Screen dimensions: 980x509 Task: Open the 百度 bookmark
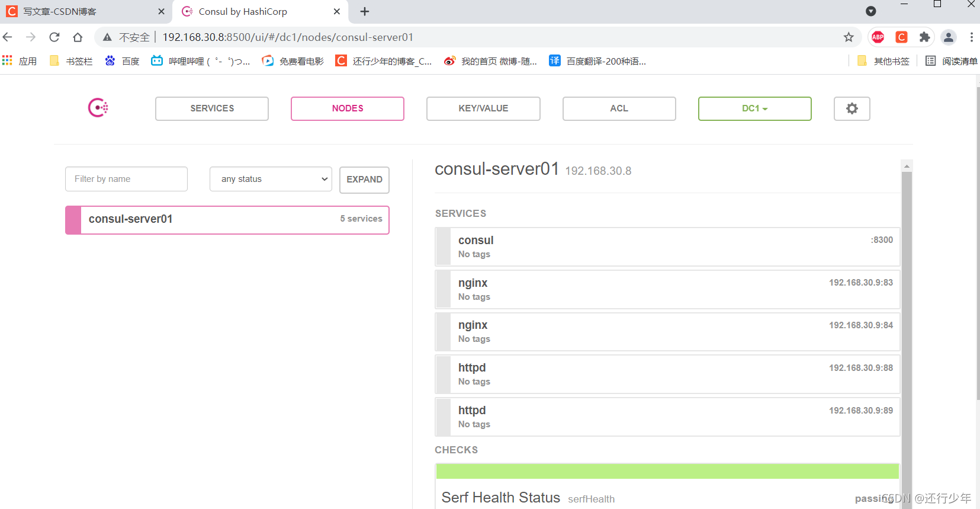click(x=122, y=61)
